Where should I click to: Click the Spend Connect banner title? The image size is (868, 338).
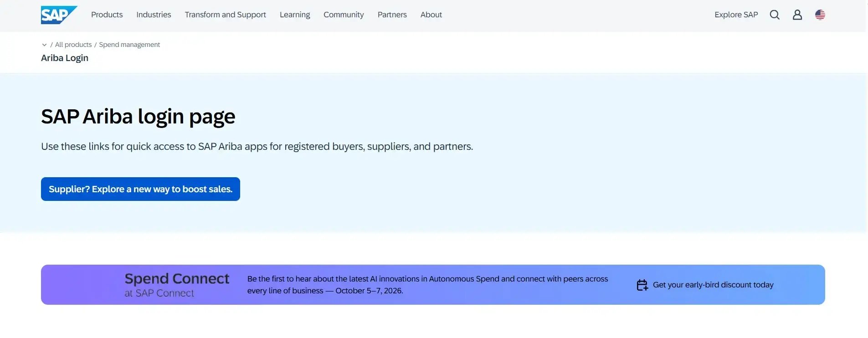click(177, 278)
